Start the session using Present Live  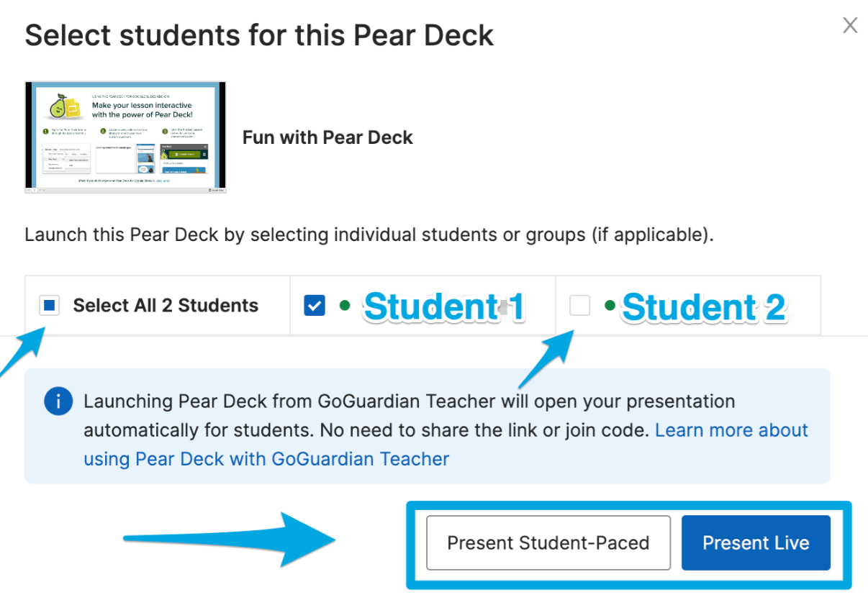pos(756,542)
